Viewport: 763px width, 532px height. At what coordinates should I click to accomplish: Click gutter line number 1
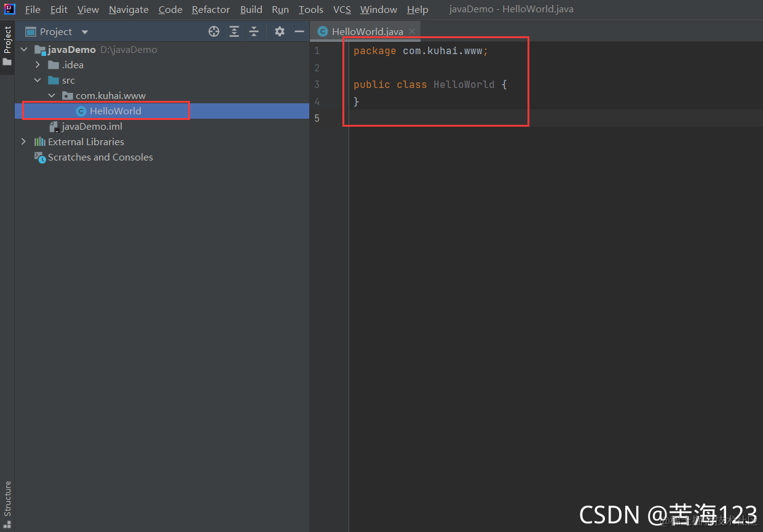click(x=317, y=51)
